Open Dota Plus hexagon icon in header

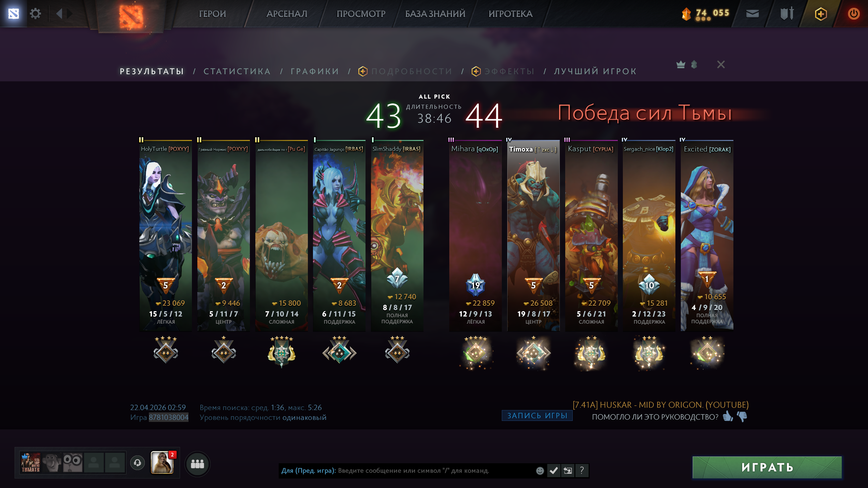coord(821,14)
